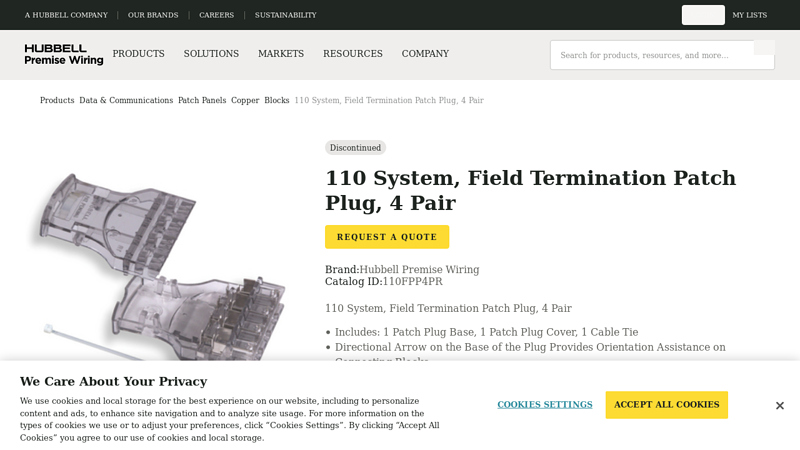This screenshot has height=450, width=800.
Task: Open the Resources menu
Action: [353, 54]
